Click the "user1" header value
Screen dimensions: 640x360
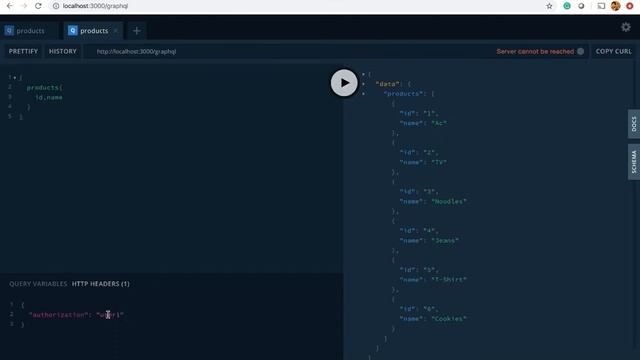[x=110, y=315]
